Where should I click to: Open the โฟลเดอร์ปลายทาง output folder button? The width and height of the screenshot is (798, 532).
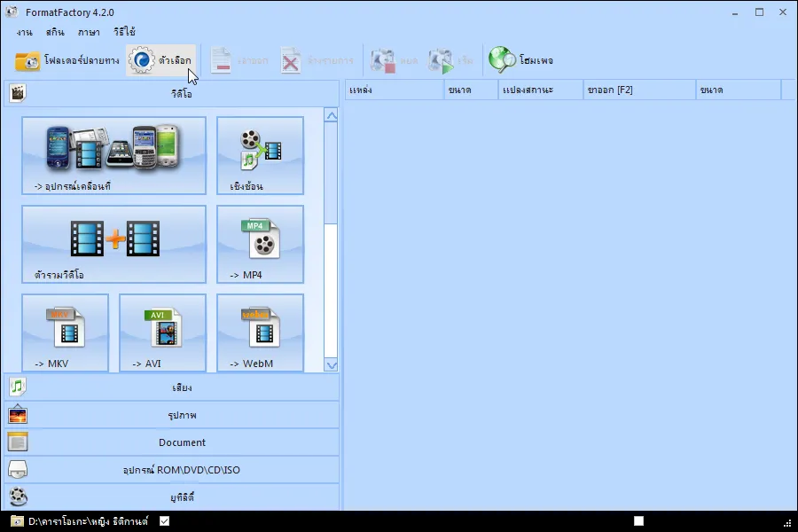[x=66, y=60]
